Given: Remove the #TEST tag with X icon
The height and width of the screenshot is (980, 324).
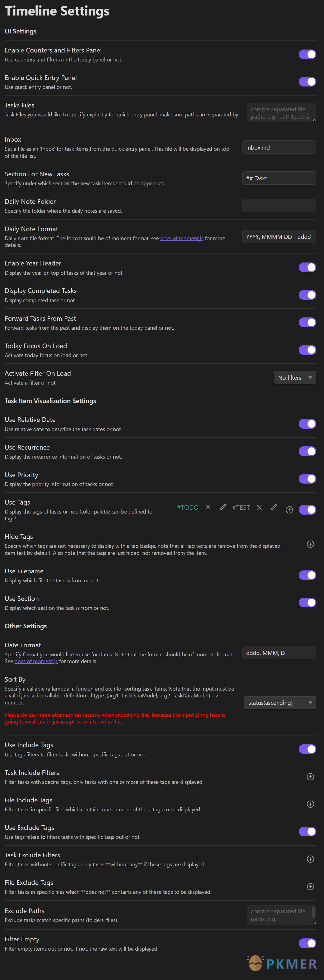Looking at the screenshot, I should coord(259,507).
